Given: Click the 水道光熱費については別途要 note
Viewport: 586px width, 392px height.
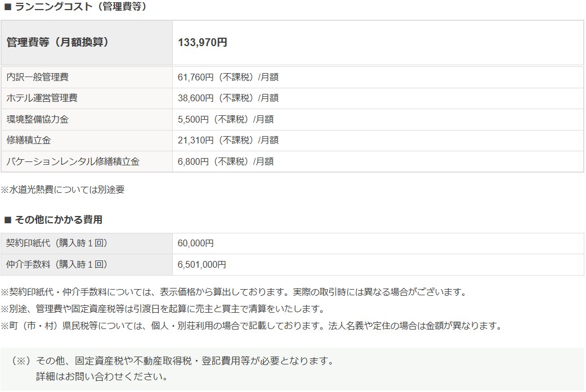Looking at the screenshot, I should pyautogui.click(x=62, y=190).
